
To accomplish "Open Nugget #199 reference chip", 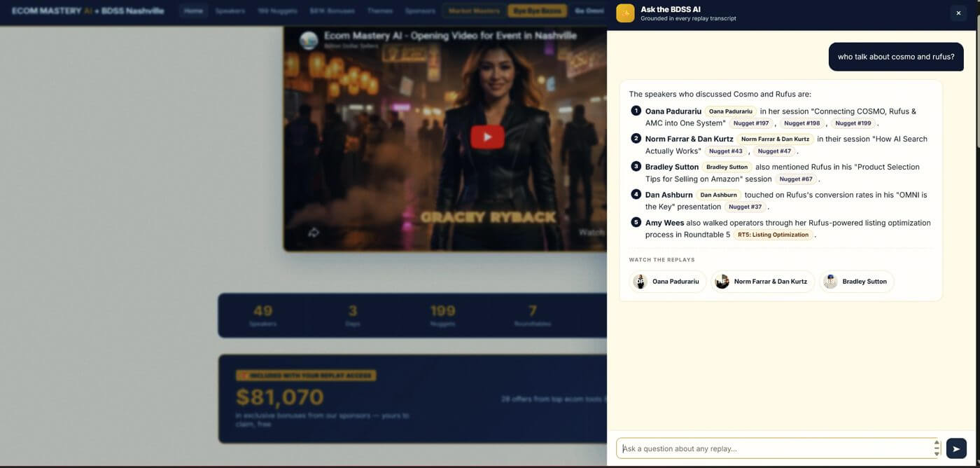I will point(853,123).
